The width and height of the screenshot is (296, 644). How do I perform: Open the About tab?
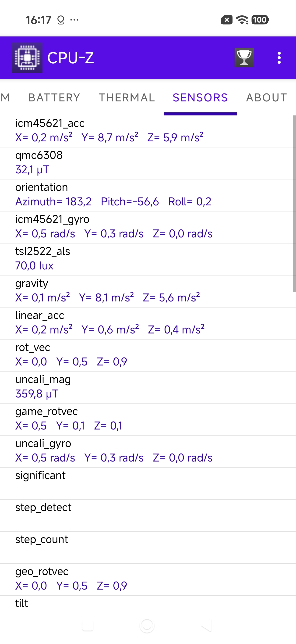[266, 97]
